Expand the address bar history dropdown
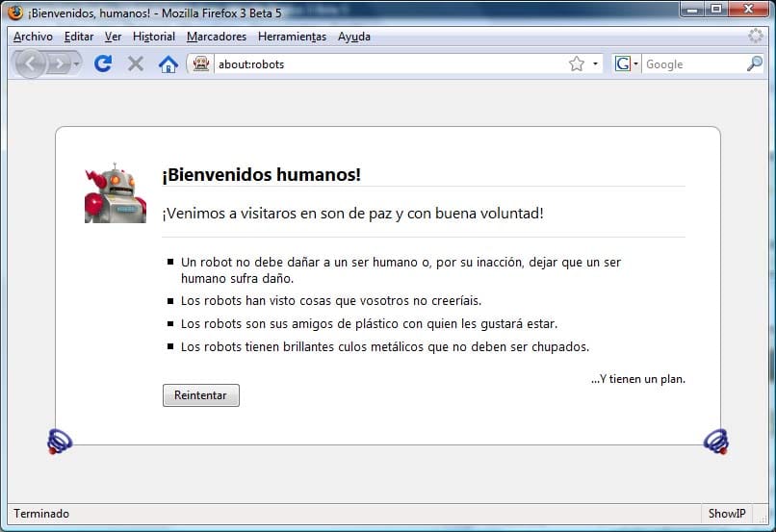This screenshot has width=776, height=532. tap(595, 63)
